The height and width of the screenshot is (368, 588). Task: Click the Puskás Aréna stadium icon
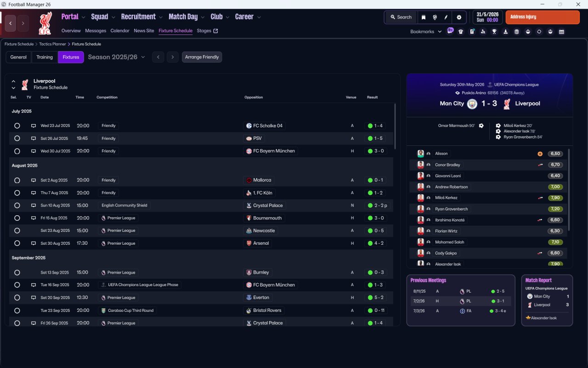458,93
